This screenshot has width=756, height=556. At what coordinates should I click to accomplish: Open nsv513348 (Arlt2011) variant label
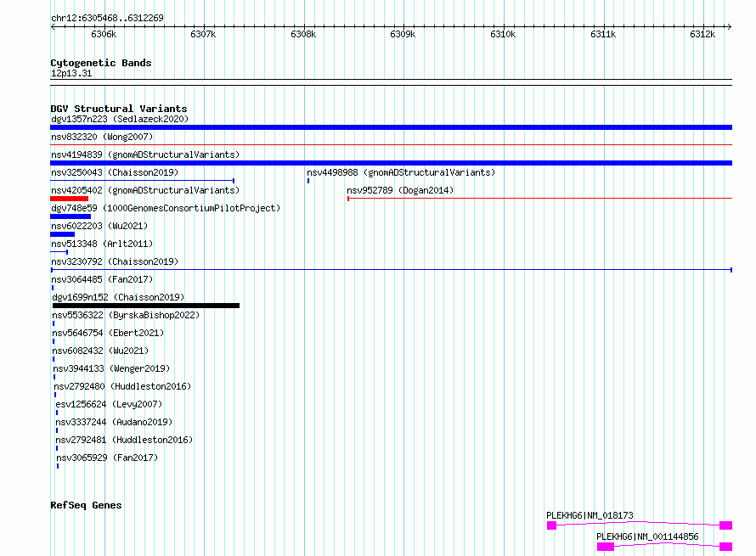pos(102,244)
